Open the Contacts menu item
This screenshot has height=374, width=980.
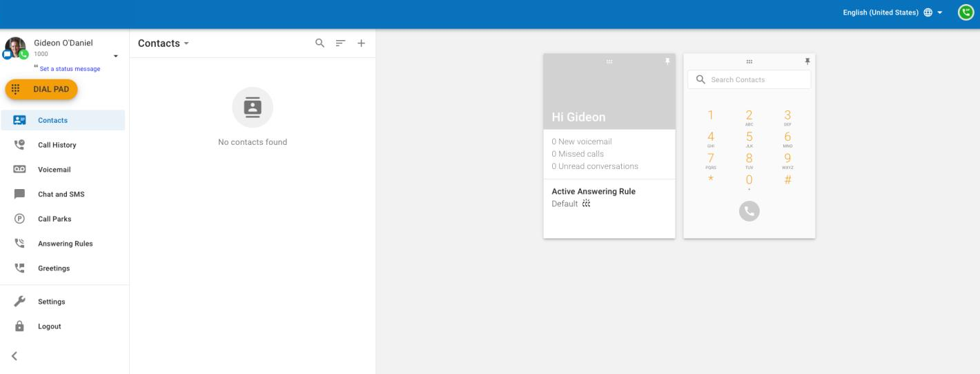(63, 120)
